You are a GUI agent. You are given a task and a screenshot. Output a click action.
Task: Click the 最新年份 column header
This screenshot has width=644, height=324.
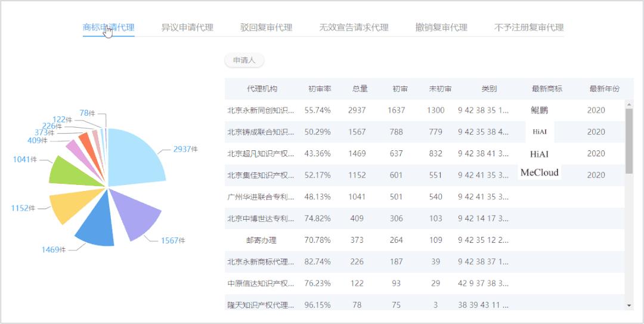tap(605, 89)
